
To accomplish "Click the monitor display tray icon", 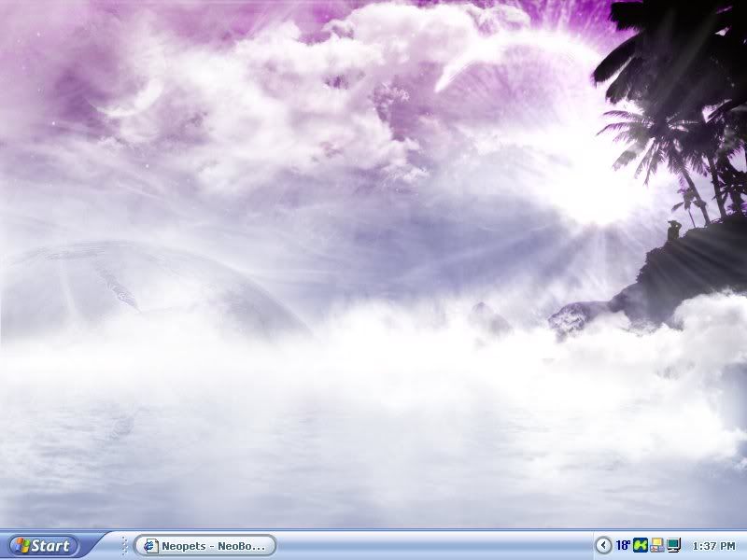I will point(673,545).
